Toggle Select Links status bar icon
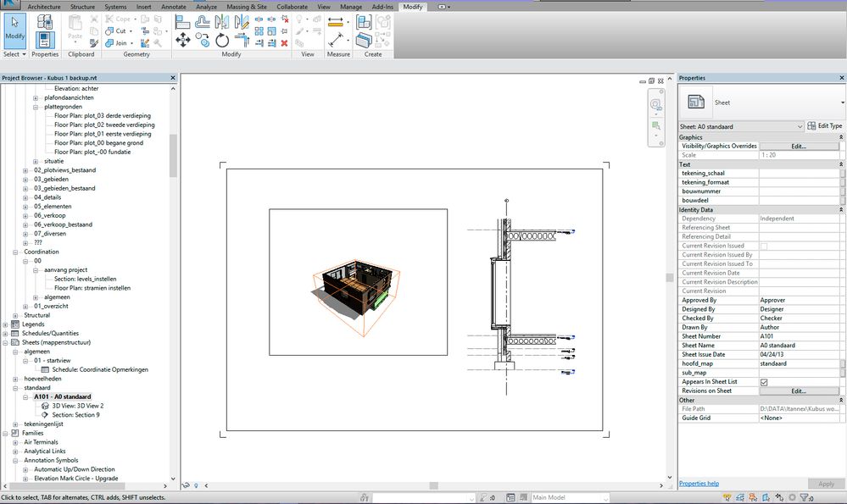This screenshot has width=847, height=504. (727, 497)
